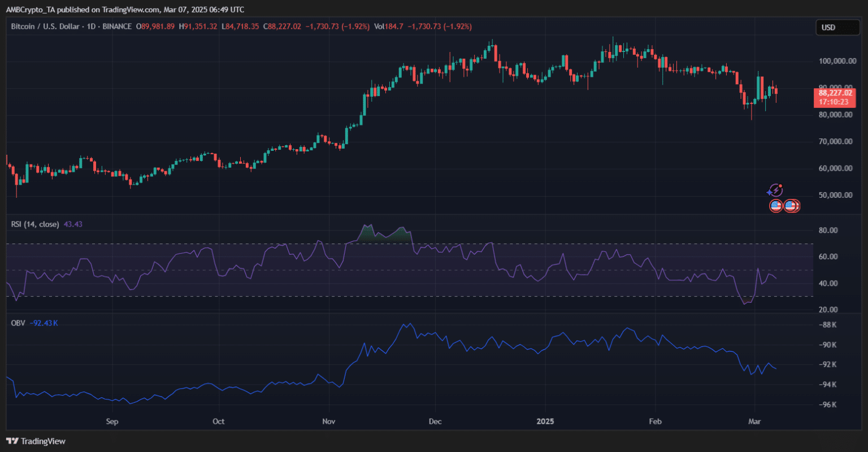The image size is (868, 452).
Task: Click the Feb label on the time axis
Action: coord(655,421)
